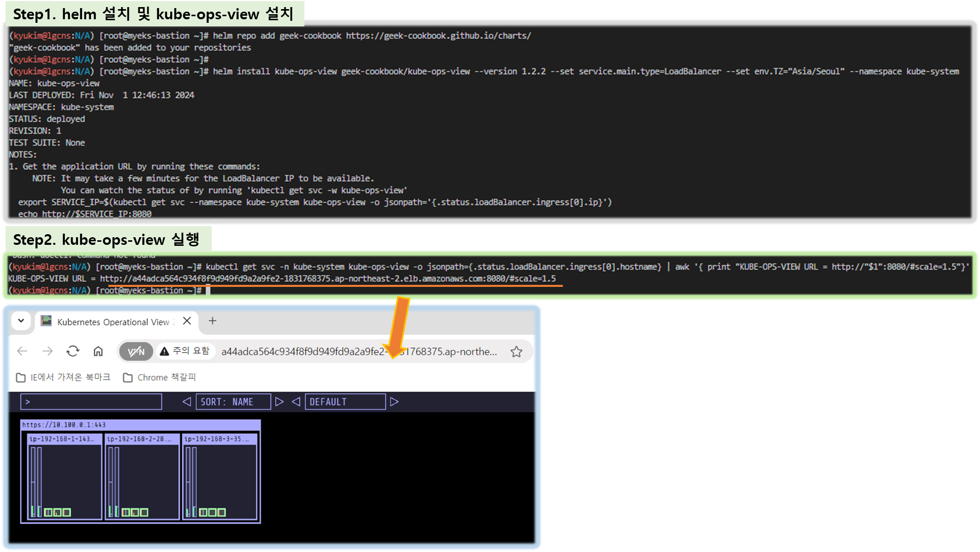Go to the browser home page
Image resolution: width=980 pixels, height=552 pixels.
coord(98,351)
